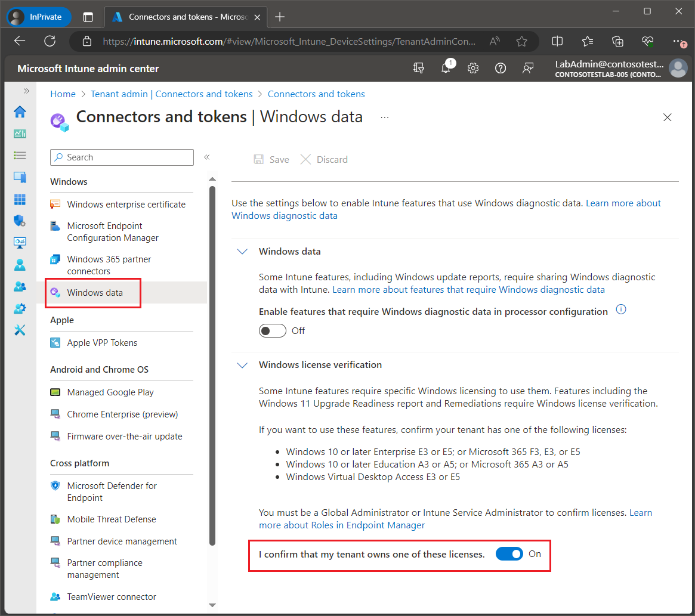This screenshot has width=695, height=616.
Task: Add this page to favorites star icon
Action: click(x=521, y=41)
